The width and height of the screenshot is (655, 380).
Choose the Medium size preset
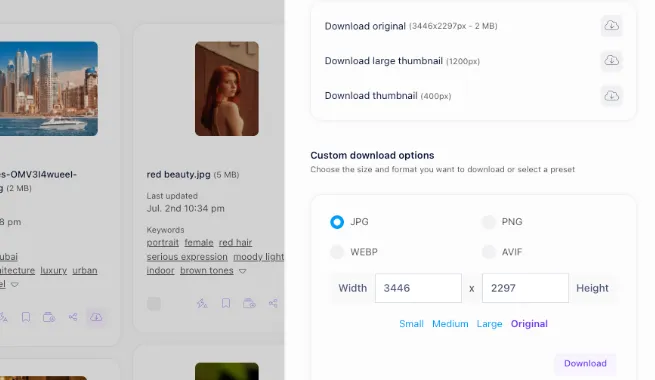click(x=450, y=324)
